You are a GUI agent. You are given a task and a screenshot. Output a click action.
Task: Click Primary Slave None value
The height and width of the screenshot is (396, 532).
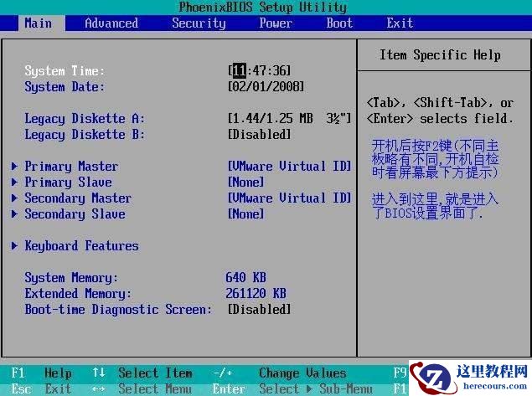[246, 182]
